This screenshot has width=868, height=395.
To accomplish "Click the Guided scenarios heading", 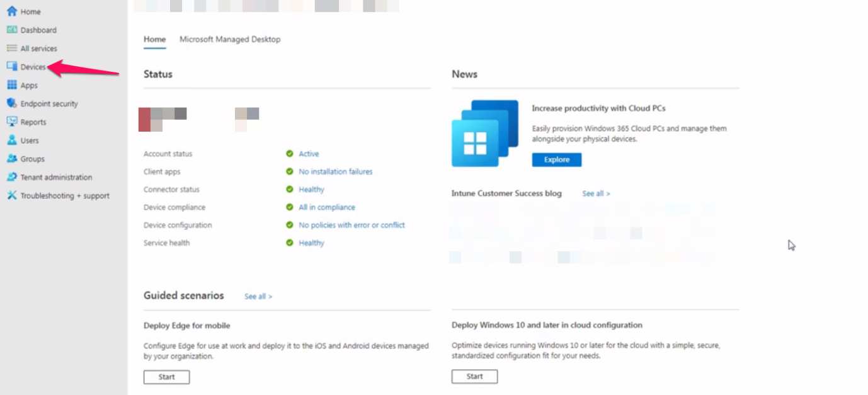I will click(183, 295).
